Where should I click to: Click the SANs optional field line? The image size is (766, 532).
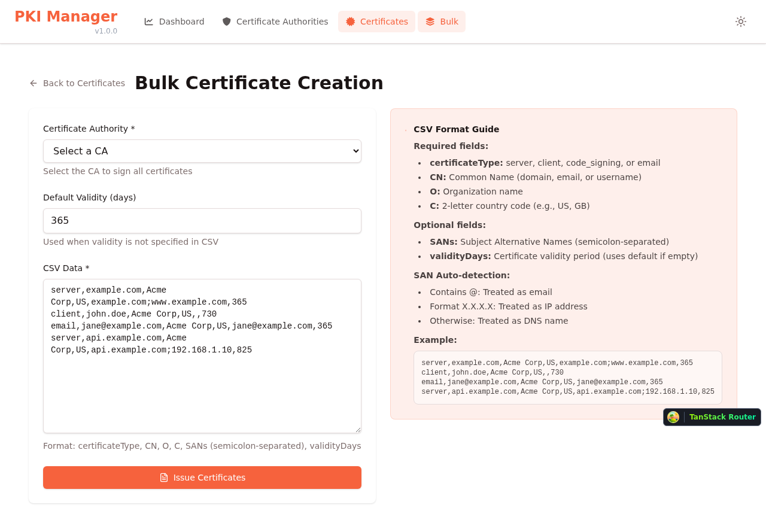pyautogui.click(x=549, y=242)
